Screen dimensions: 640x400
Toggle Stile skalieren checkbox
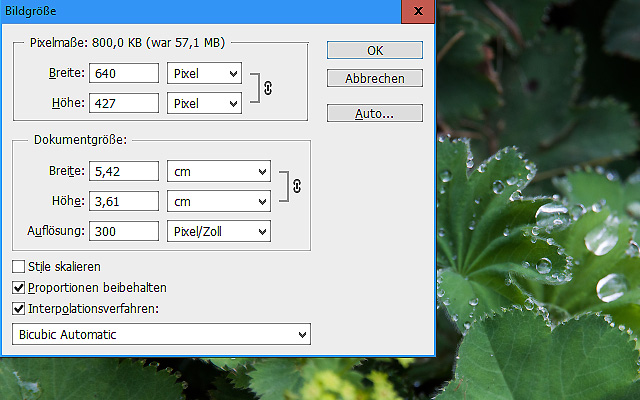click(x=18, y=267)
